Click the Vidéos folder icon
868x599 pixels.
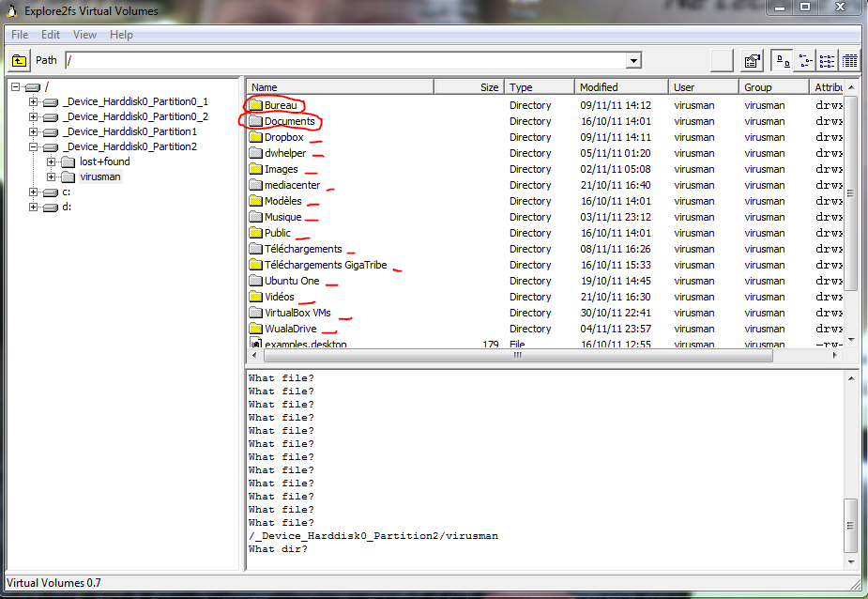[255, 297]
